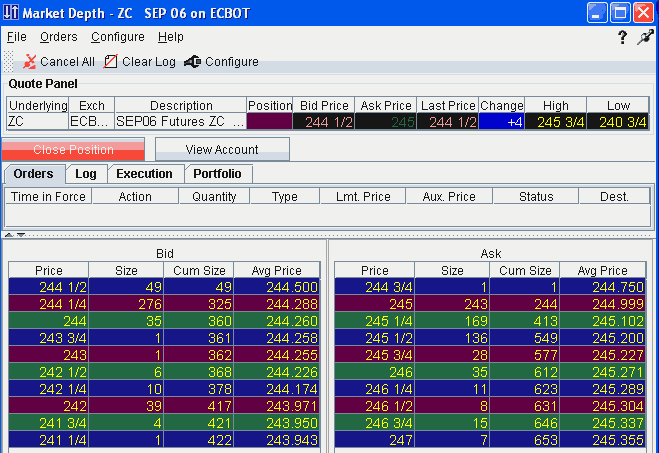The image size is (659, 453).
Task: Select the 245 ask price row
Action: click(374, 303)
